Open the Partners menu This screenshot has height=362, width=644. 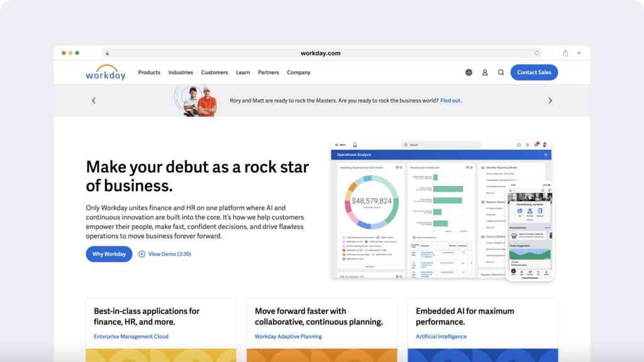coord(268,72)
